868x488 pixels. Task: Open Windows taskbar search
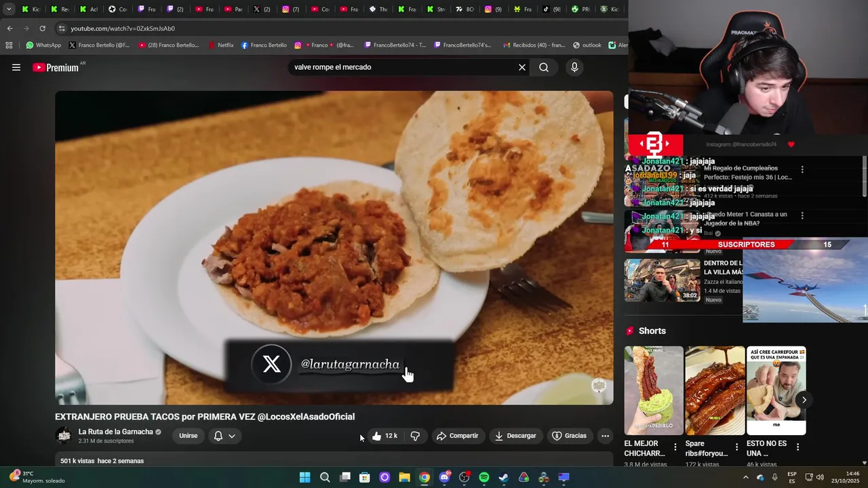tap(325, 477)
